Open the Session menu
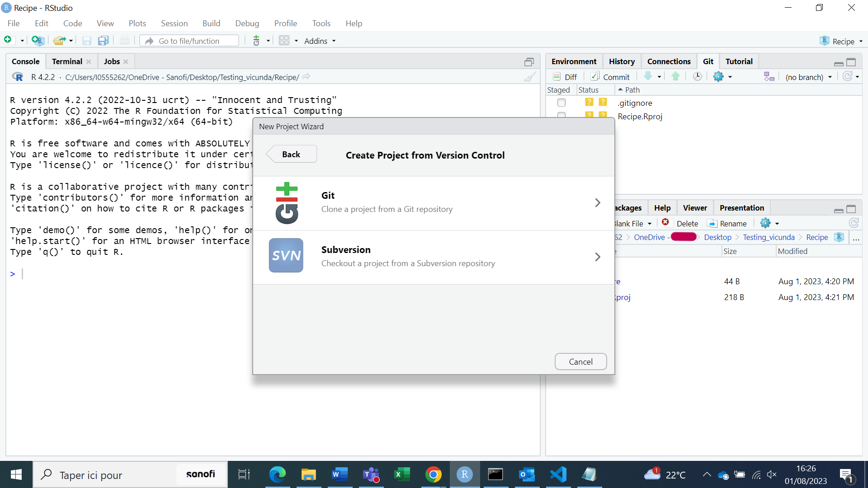The width and height of the screenshot is (868, 488). [x=174, y=23]
